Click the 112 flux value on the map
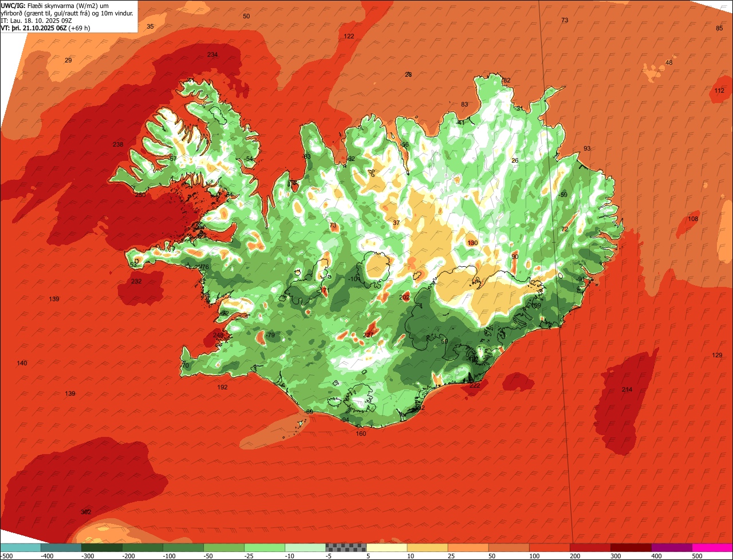 719,91
